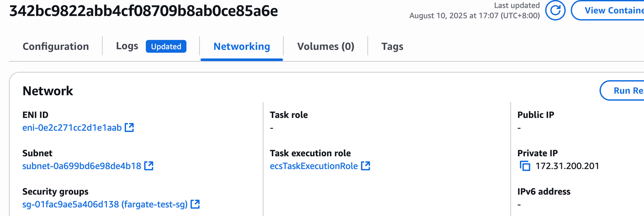Open external link icon beside ecsTaskExecutionRole
This screenshot has height=216, width=644.
coord(365,166)
